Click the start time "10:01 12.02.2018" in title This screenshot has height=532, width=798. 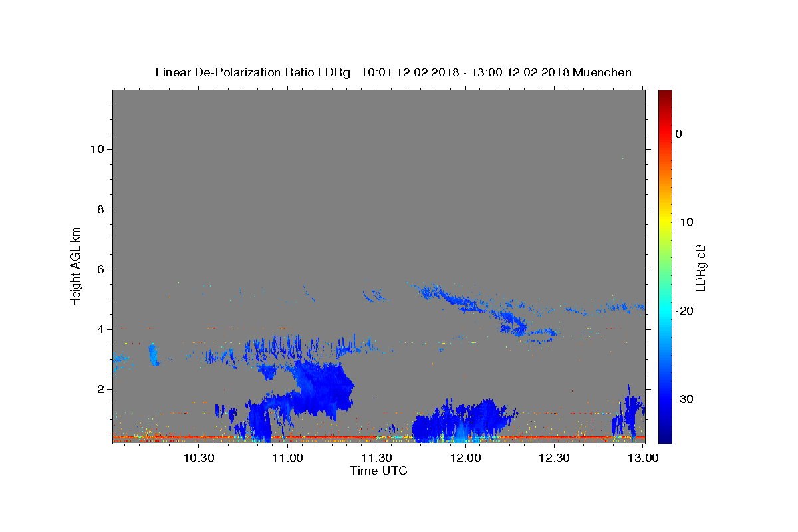(410, 72)
